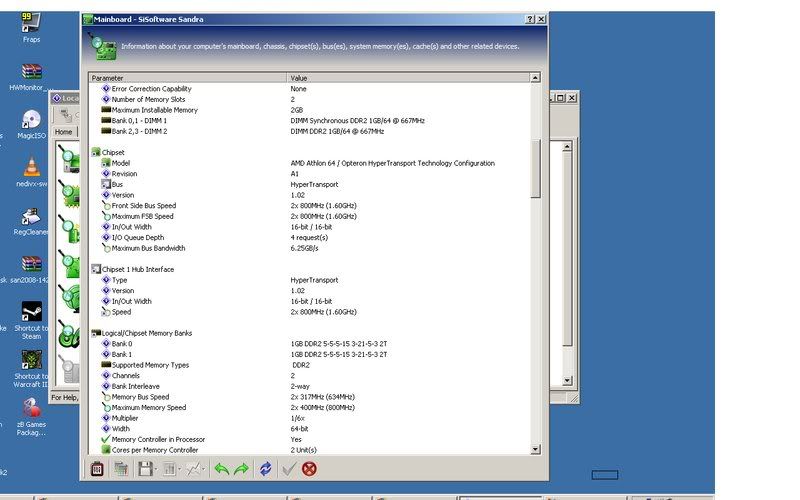Image resolution: width=800 pixels, height=500 pixels.
Task: Click the Value column header
Action: pos(408,78)
